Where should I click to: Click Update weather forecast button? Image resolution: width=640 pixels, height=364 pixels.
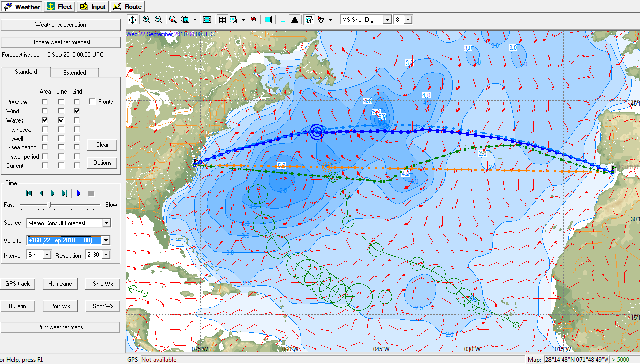point(60,42)
